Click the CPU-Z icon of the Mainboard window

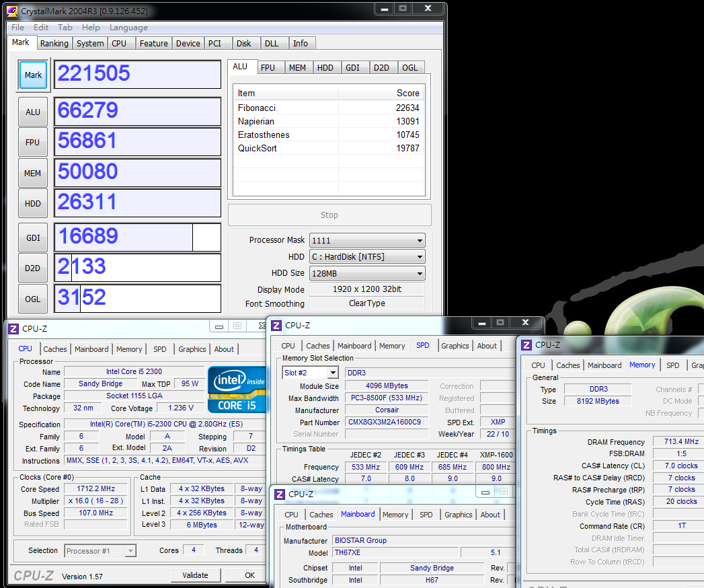[280, 494]
